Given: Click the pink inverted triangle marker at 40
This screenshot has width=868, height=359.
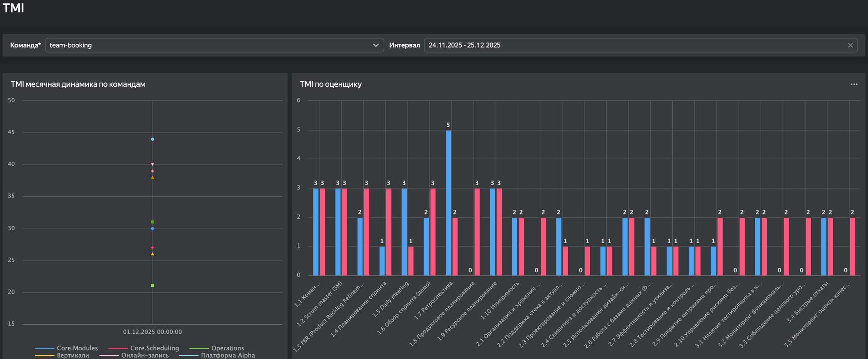Looking at the screenshot, I should coord(152,164).
